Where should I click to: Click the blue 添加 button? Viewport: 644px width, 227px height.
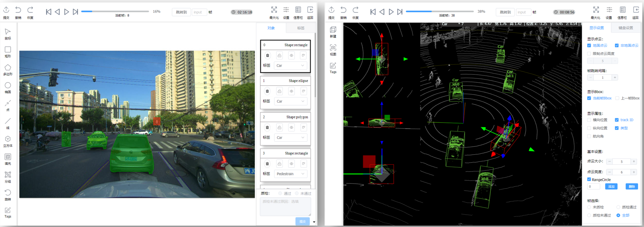coord(611,187)
